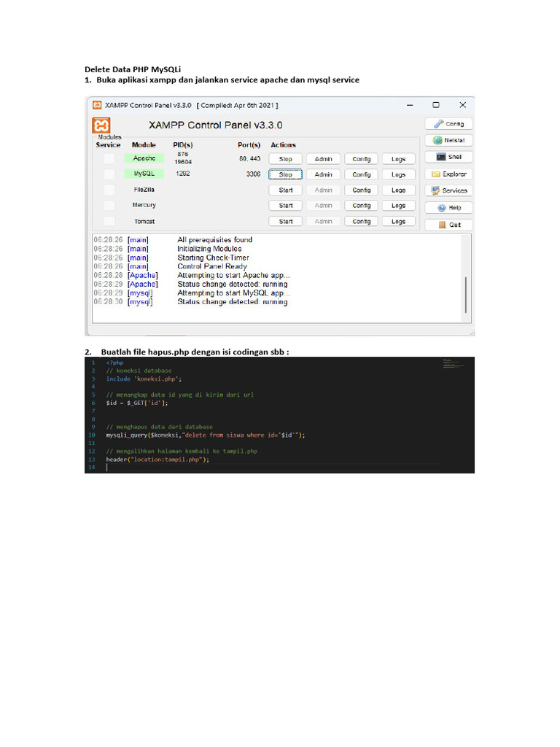The width and height of the screenshot is (560, 747).
Task: Open FileZilla Config
Action: tap(362, 190)
